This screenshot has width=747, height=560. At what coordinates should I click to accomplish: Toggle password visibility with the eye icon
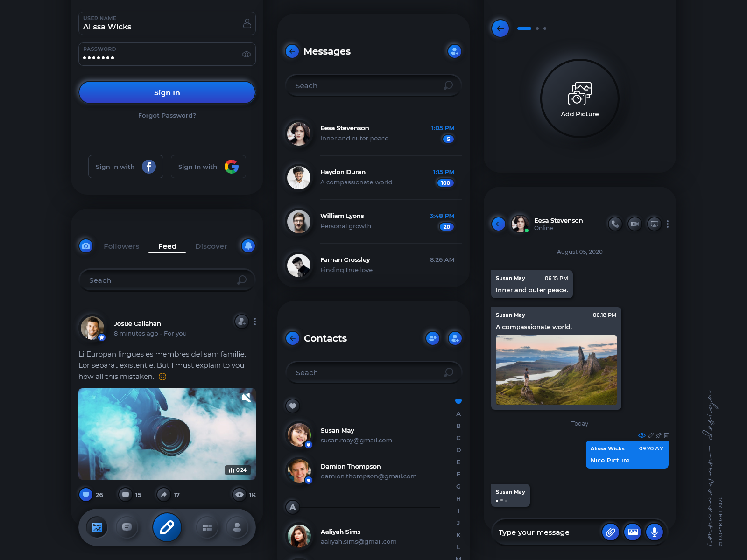click(246, 54)
